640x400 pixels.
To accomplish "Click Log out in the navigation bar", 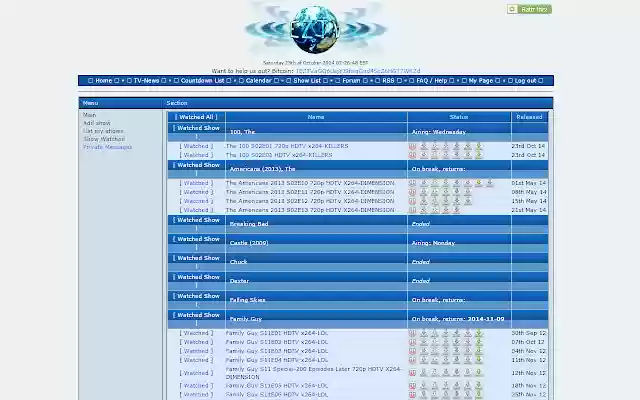I will (x=525, y=81).
